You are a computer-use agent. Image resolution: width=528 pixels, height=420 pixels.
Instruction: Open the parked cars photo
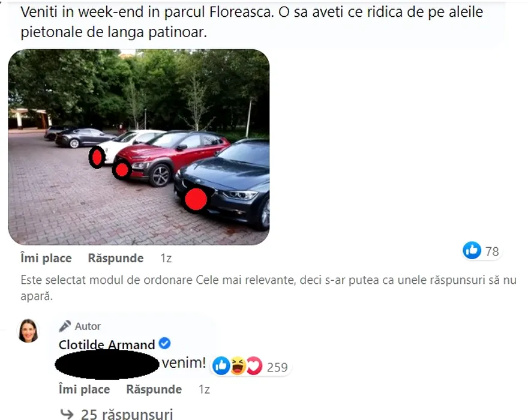tap(139, 147)
